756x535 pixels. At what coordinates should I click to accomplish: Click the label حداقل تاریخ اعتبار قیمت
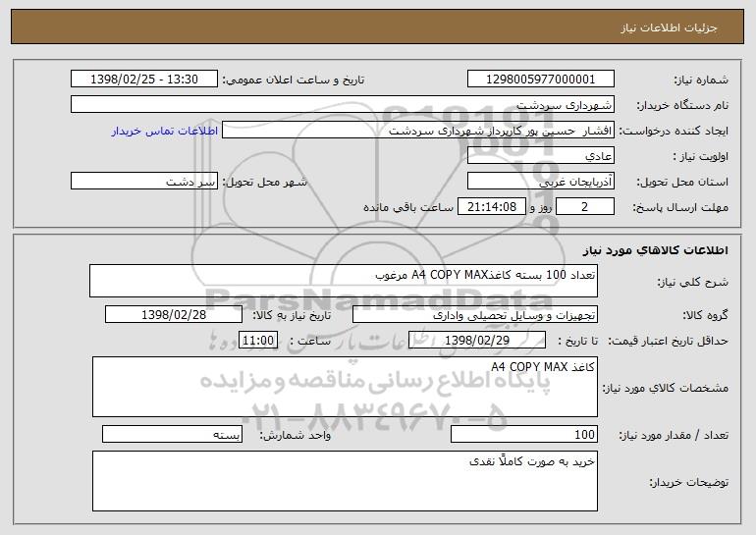669,341
